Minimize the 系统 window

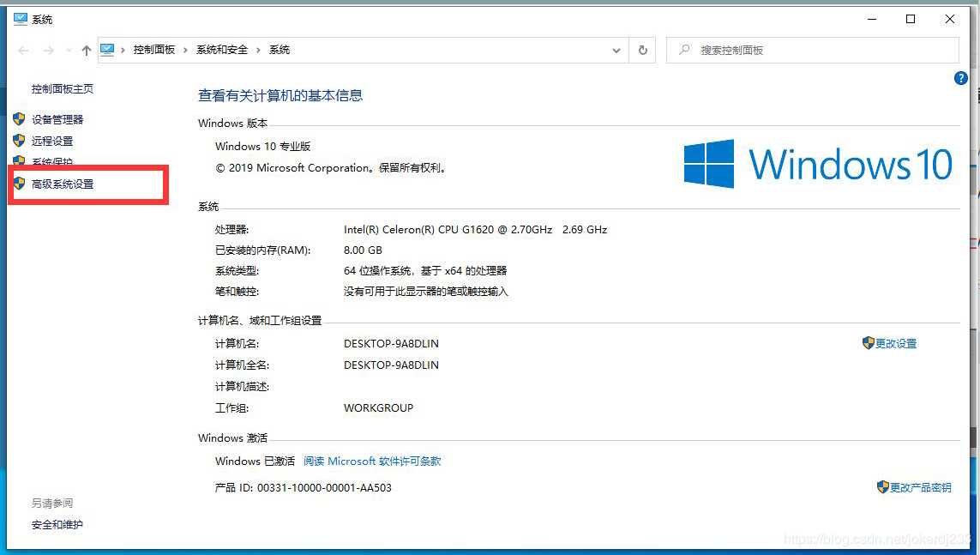[x=872, y=20]
